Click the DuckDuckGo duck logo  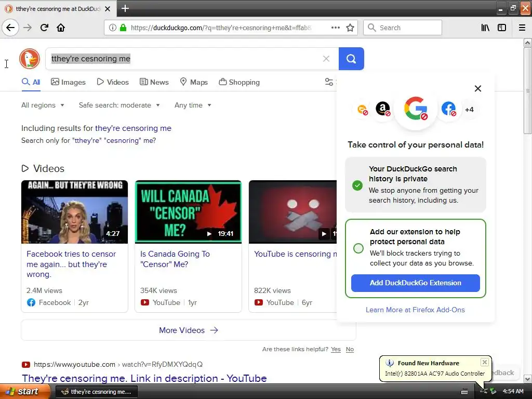pos(30,59)
